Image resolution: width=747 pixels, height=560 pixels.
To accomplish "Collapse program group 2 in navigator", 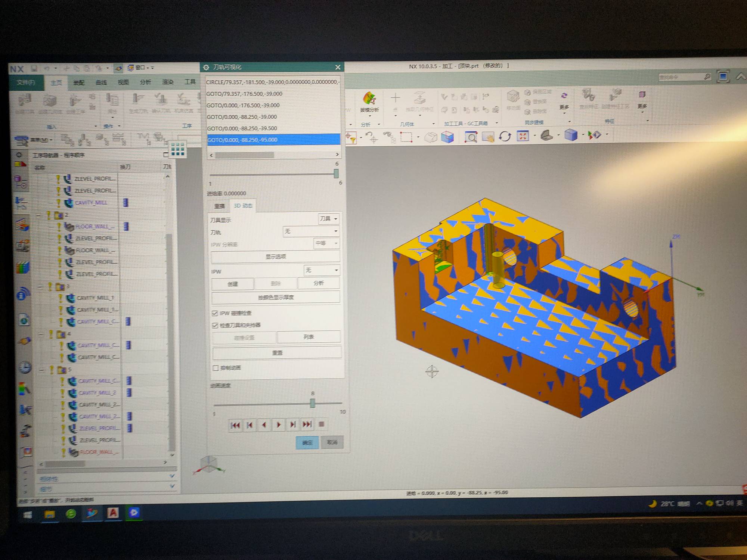I will tap(38, 215).
